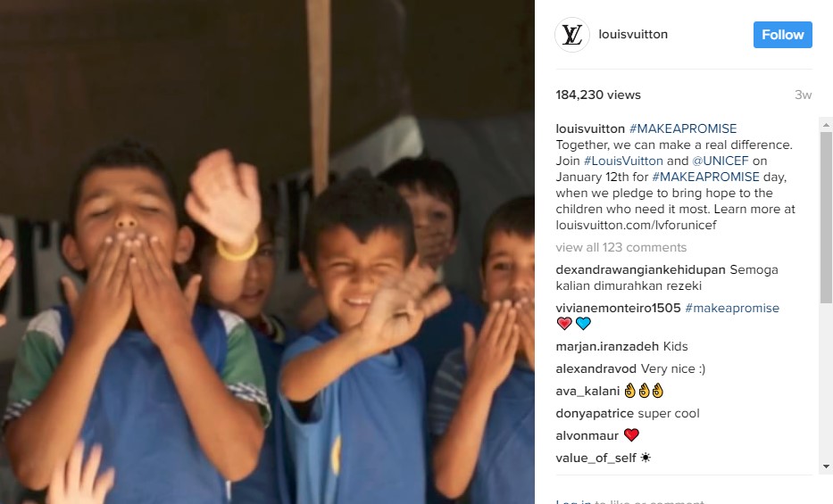The width and height of the screenshot is (833, 504).
Task: Open the #LouisVuitton hashtag link
Action: pos(623,161)
